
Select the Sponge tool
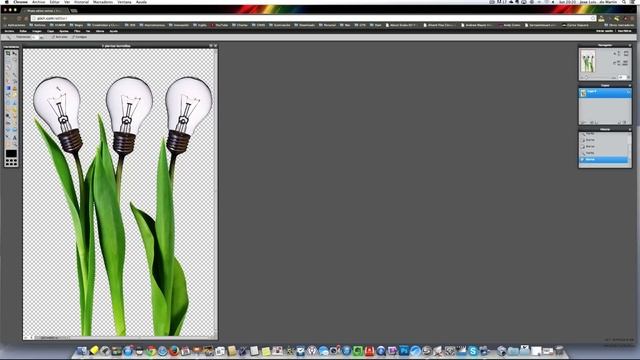pos(14,109)
